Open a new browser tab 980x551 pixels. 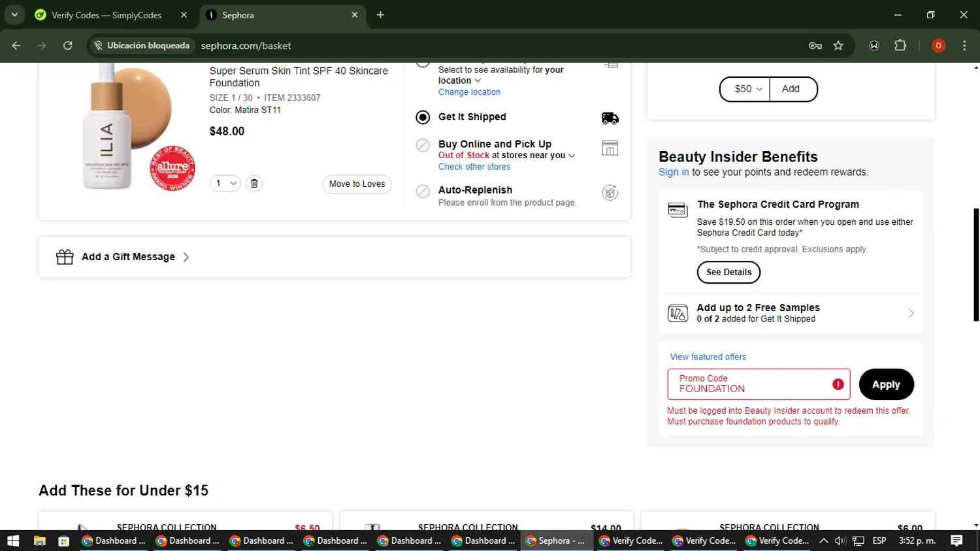380,15
